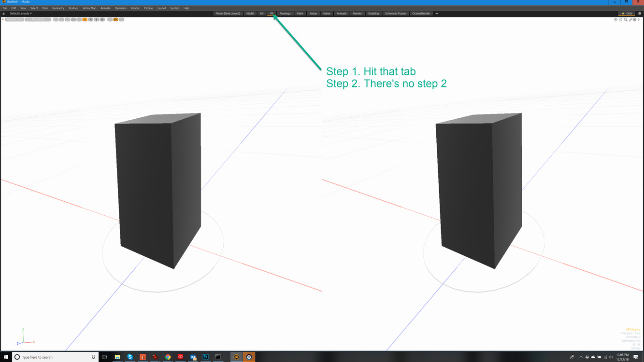Image resolution: width=644 pixels, height=362 pixels.
Task: Switch to the VR layout tab
Action: (x=272, y=14)
